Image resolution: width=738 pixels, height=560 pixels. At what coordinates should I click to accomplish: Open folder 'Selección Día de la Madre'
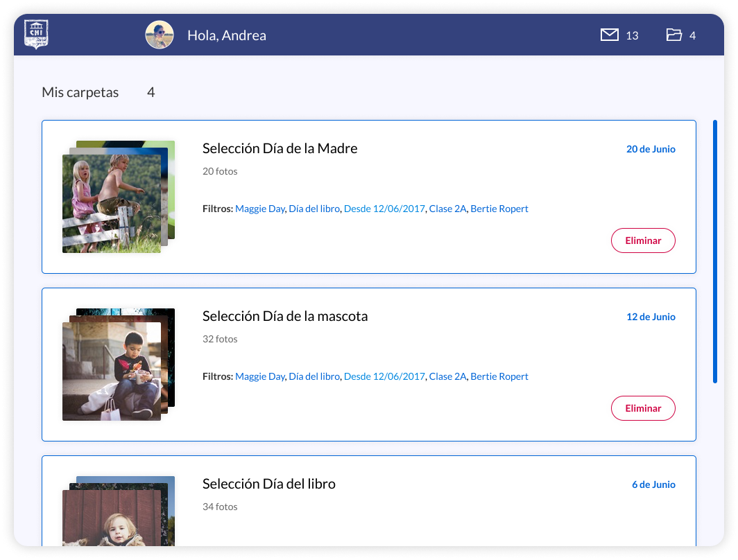280,148
